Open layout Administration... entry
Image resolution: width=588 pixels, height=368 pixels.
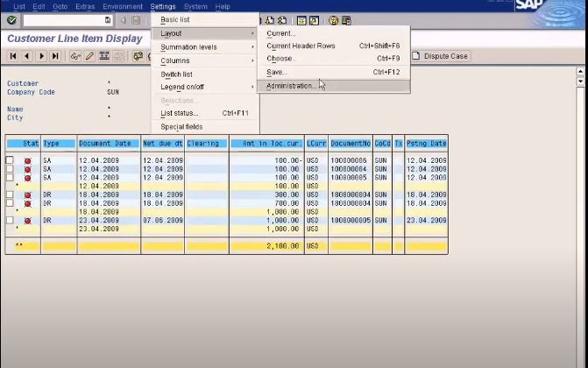pos(334,86)
